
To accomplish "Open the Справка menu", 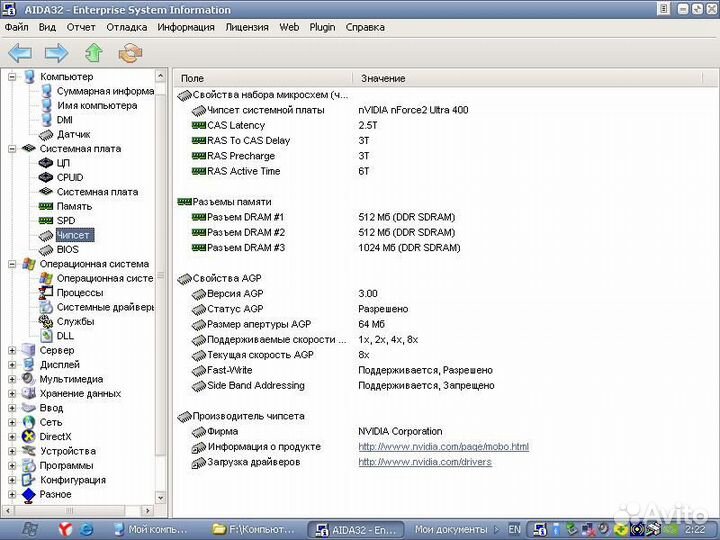I will [x=365, y=27].
